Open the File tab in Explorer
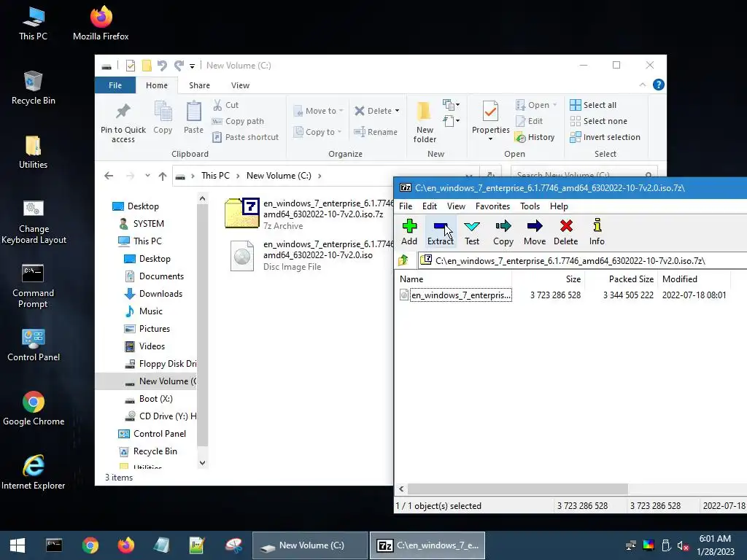Viewport: 747px width, 560px height. point(115,85)
